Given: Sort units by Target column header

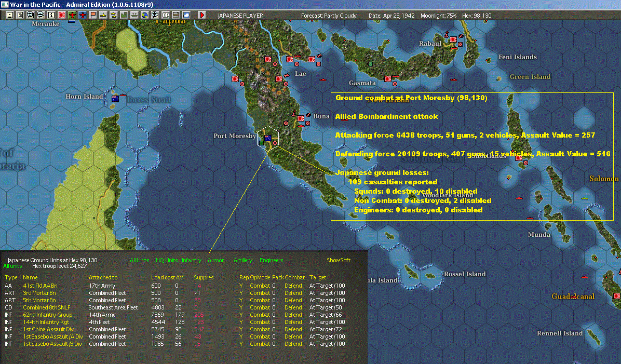Looking at the screenshot, I should (318, 277).
